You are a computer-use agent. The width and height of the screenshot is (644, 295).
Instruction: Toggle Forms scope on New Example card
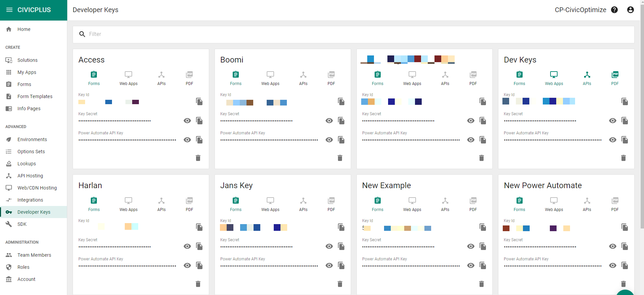point(378,204)
